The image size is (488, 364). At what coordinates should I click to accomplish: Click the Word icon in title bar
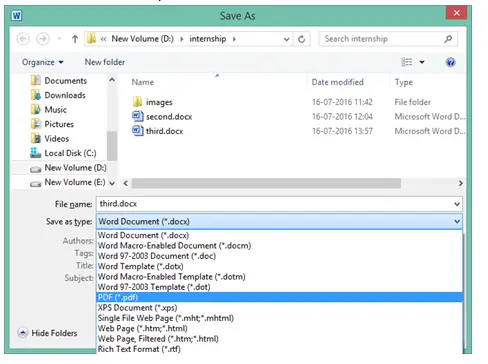tap(17, 16)
